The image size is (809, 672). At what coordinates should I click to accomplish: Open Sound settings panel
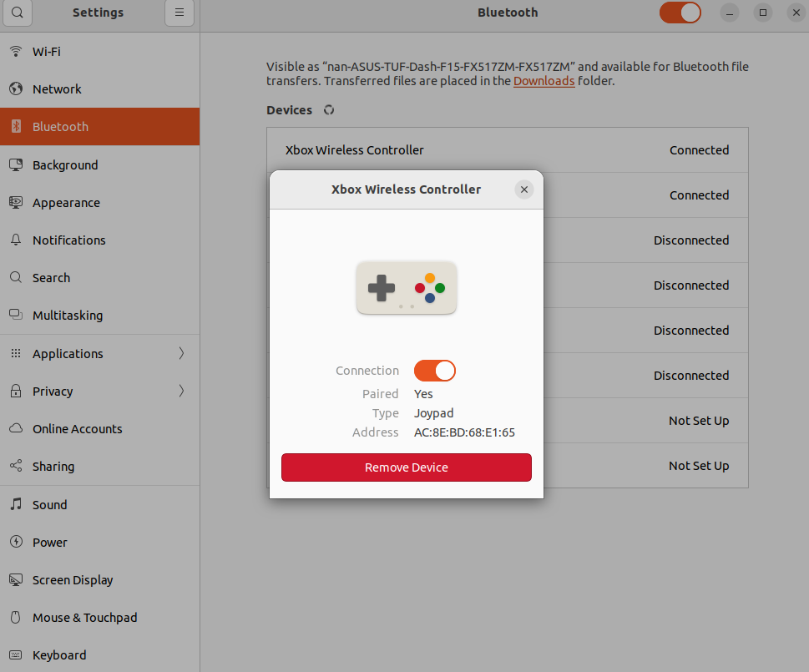[x=99, y=504]
